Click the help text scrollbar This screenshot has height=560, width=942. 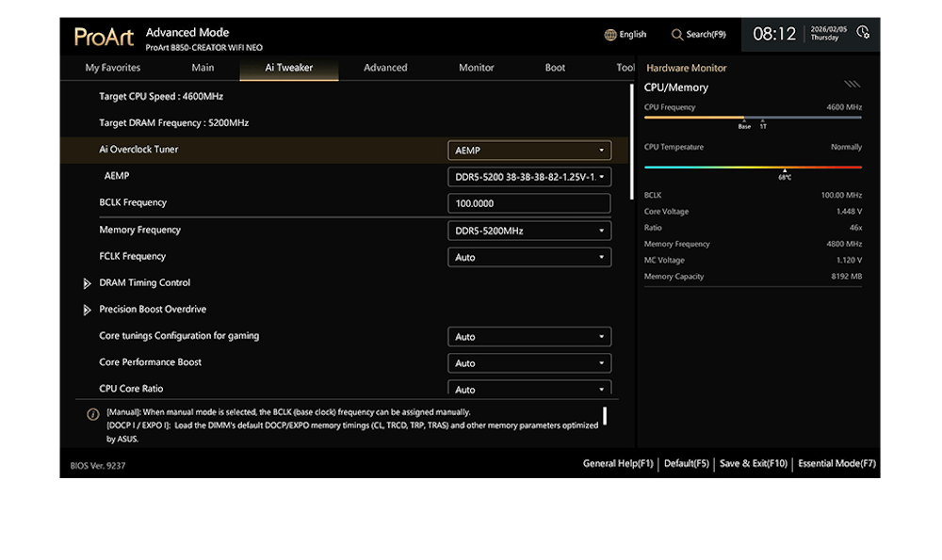click(x=605, y=416)
